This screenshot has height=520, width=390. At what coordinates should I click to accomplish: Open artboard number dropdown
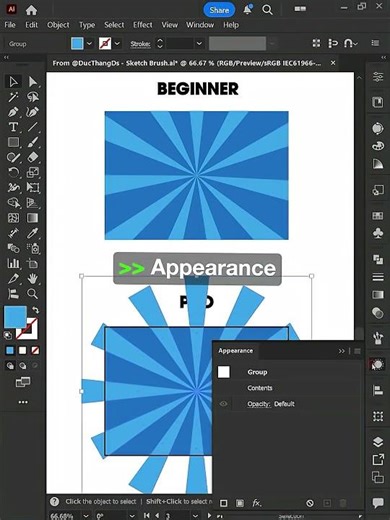coord(196,516)
